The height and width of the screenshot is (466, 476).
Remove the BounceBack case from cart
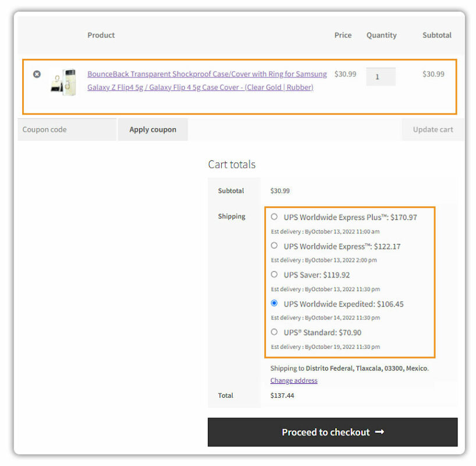pyautogui.click(x=37, y=74)
